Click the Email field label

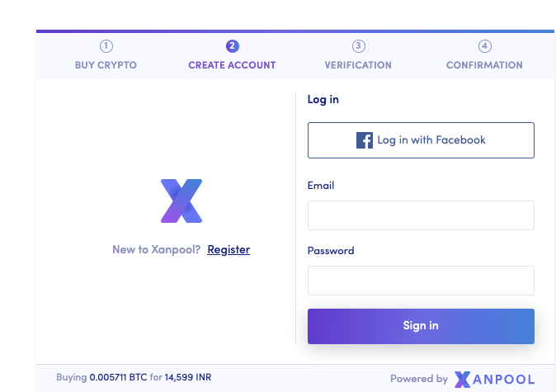321,186
